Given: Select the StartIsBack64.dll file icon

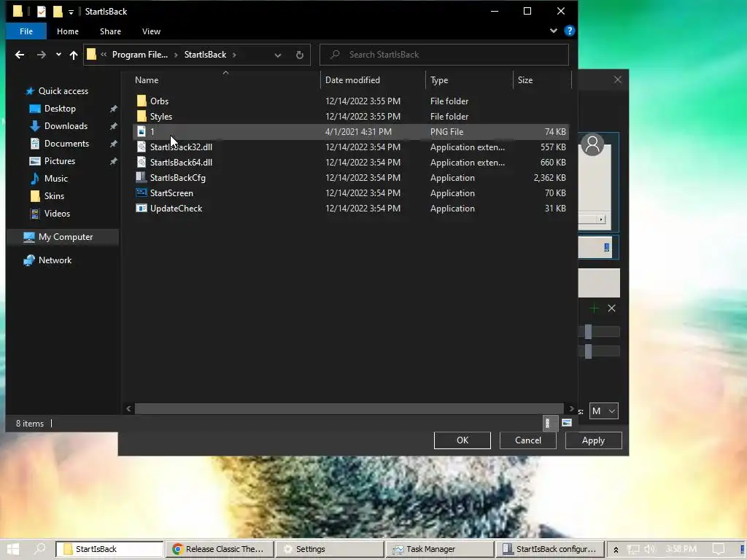Looking at the screenshot, I should (142, 163).
